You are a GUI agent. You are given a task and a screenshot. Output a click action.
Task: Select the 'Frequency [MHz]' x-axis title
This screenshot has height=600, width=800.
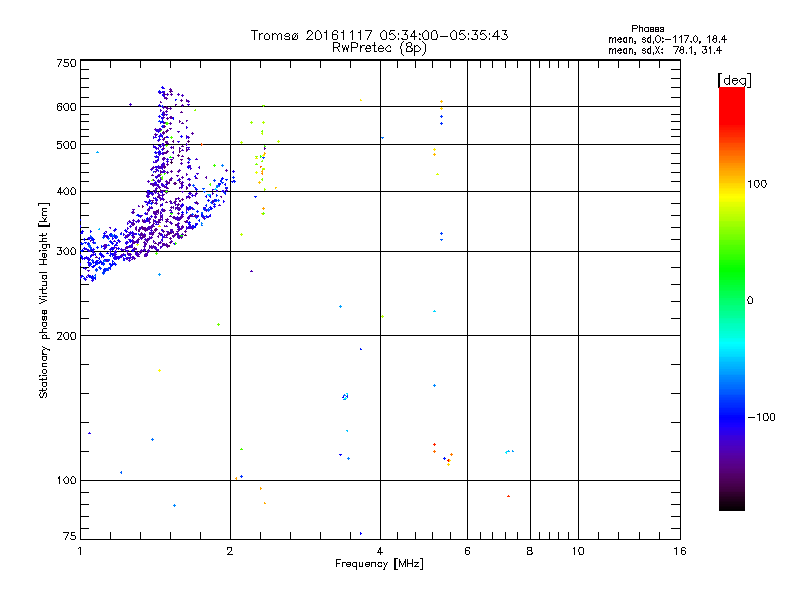[379, 563]
